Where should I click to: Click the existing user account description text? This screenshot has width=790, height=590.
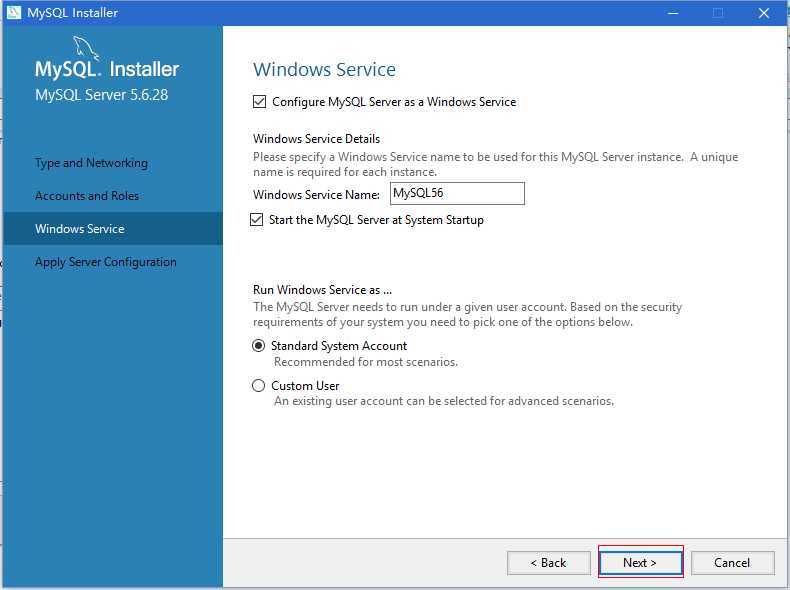pyautogui.click(x=444, y=401)
